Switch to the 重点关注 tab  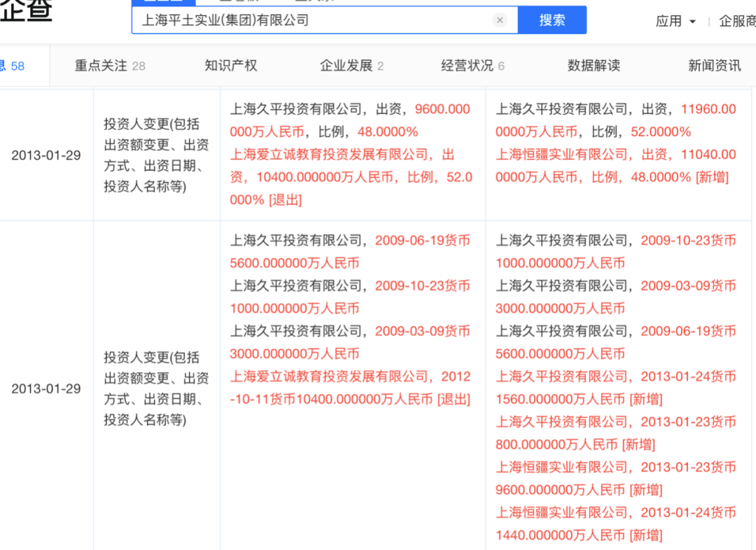tap(110, 66)
